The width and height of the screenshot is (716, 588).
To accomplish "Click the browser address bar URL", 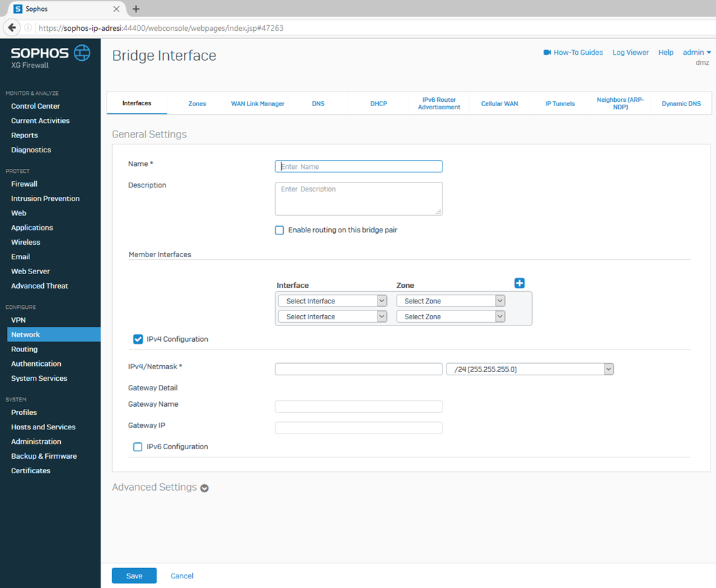I will [161, 28].
